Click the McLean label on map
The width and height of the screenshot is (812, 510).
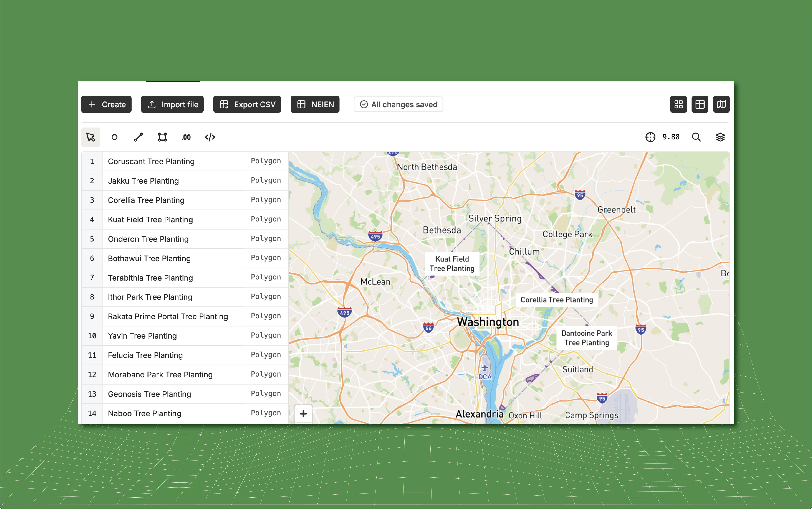pos(375,282)
